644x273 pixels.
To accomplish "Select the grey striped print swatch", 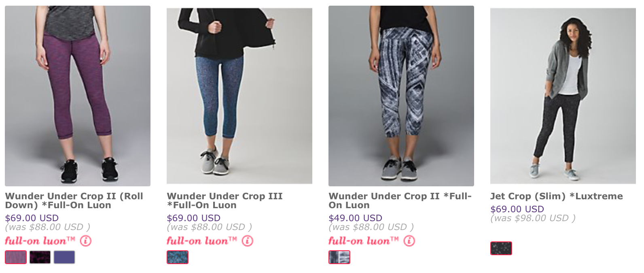I will pyautogui.click(x=339, y=257).
